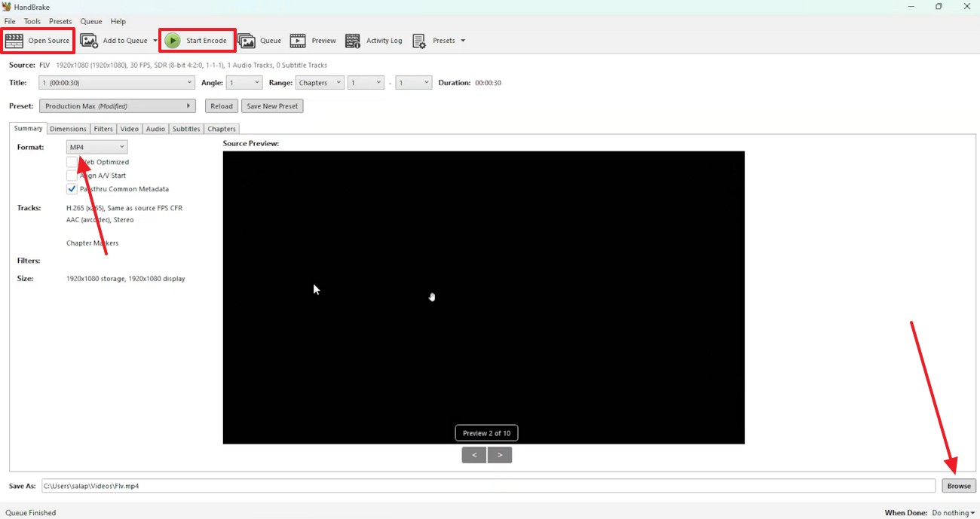Change the When Done action
980x519 pixels.
[x=951, y=512]
